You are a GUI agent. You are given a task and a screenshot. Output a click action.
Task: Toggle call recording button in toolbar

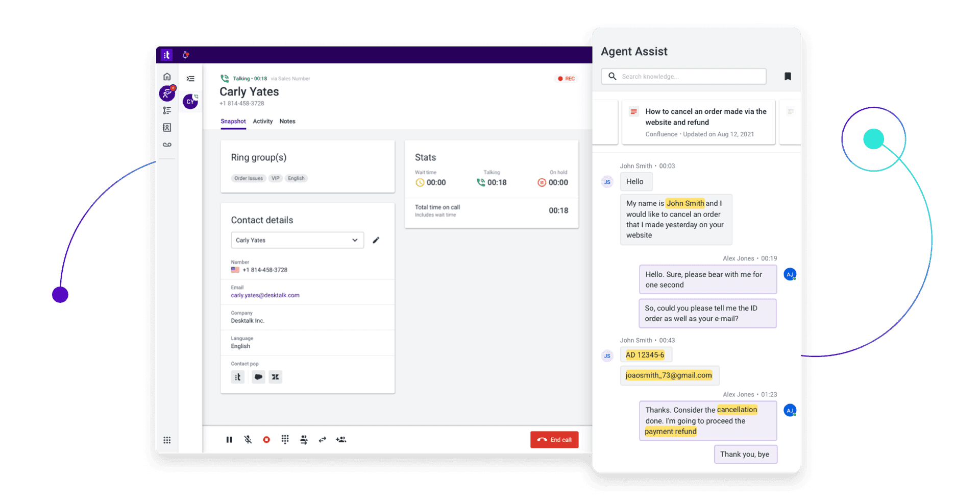pos(266,440)
